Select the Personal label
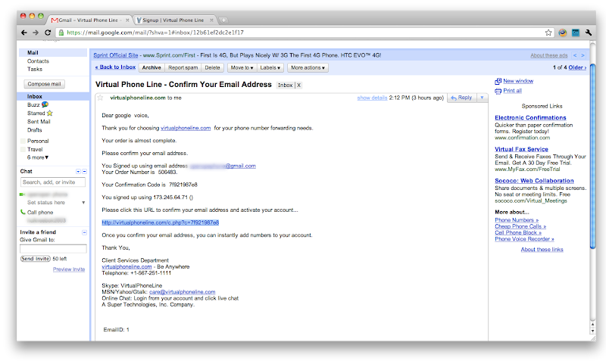The image size is (606, 364). coord(38,141)
